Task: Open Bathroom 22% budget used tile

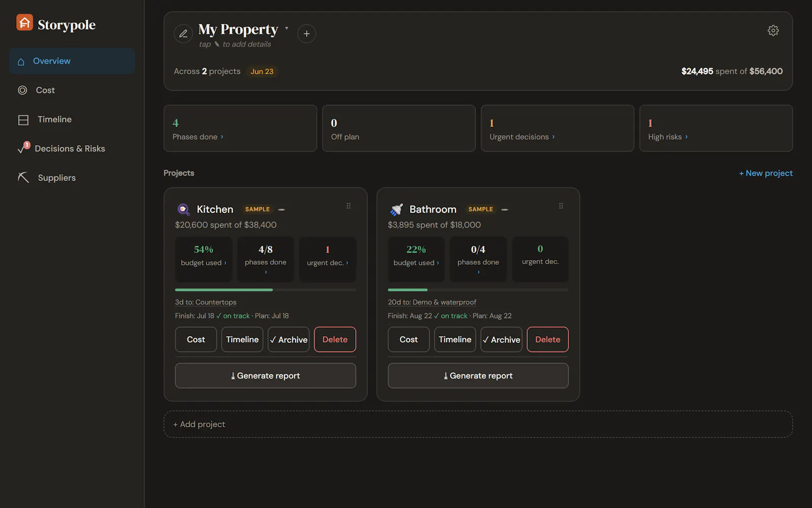Action: [416, 259]
